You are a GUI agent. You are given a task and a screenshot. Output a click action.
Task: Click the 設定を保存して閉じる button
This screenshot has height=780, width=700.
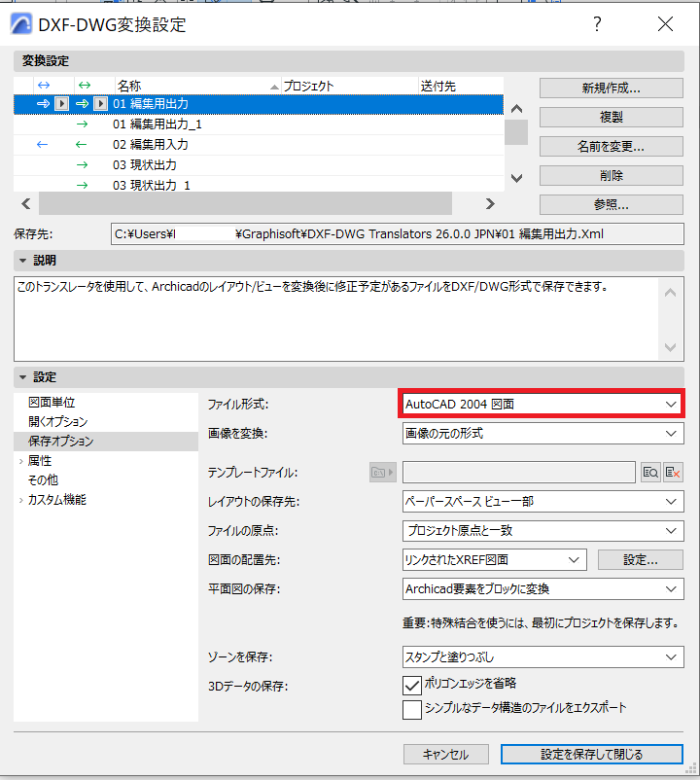coord(592,754)
